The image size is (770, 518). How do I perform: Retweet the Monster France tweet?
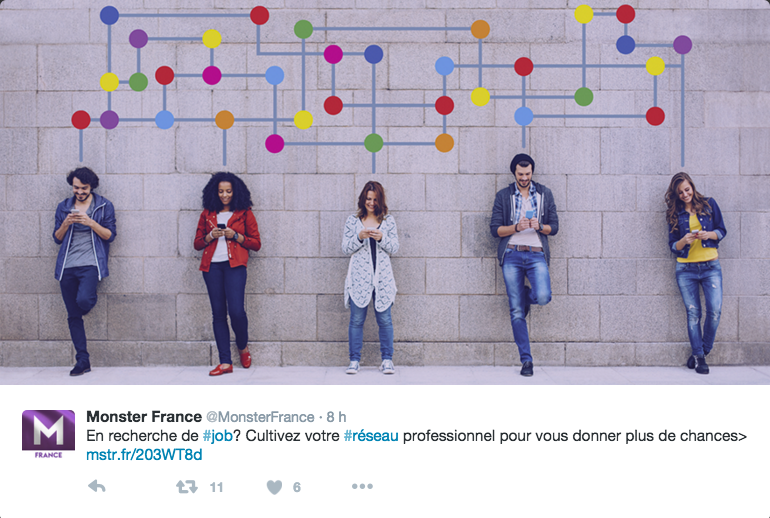tap(187, 487)
